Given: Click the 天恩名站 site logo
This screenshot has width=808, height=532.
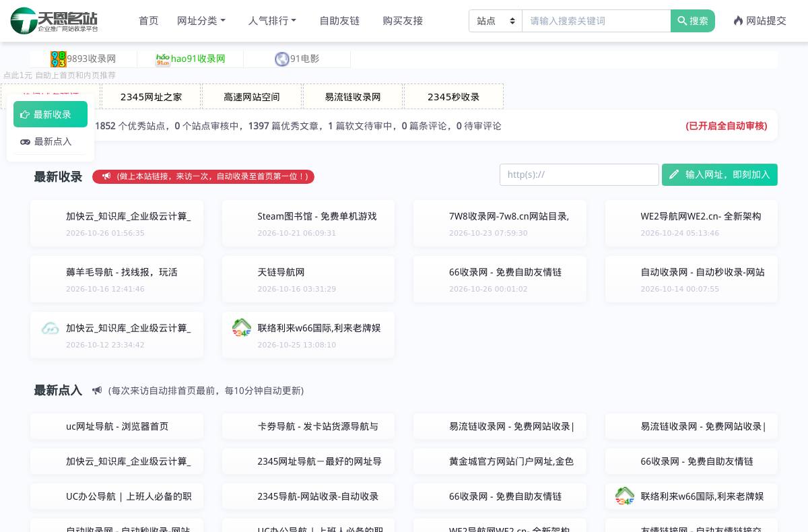Looking at the screenshot, I should pyautogui.click(x=55, y=20).
